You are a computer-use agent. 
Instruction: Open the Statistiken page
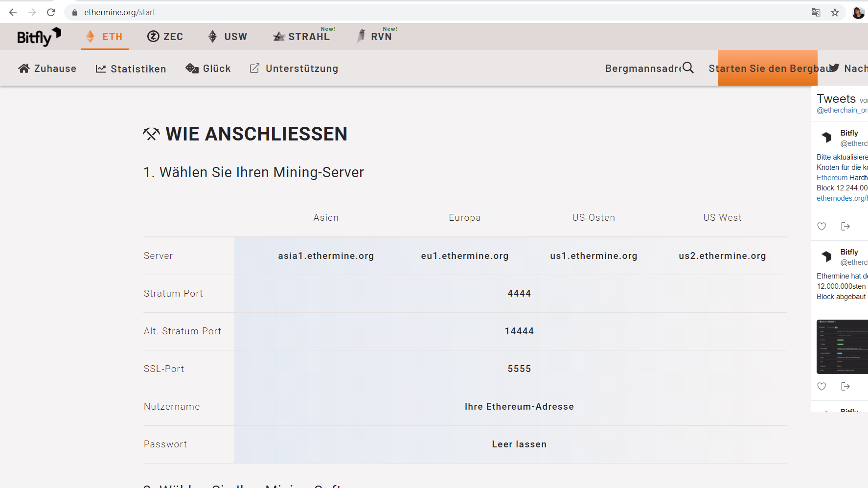coord(131,69)
